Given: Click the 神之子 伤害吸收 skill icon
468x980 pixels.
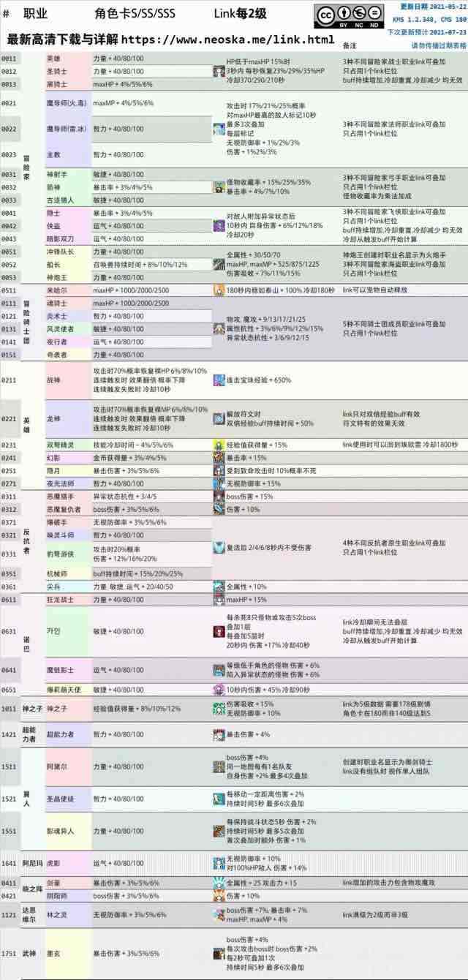Looking at the screenshot, I should 219,708.
